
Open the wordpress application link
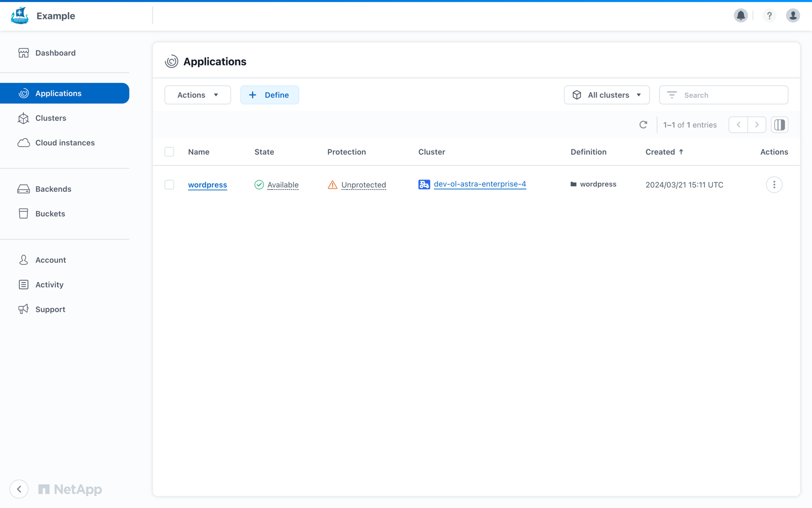coord(207,185)
